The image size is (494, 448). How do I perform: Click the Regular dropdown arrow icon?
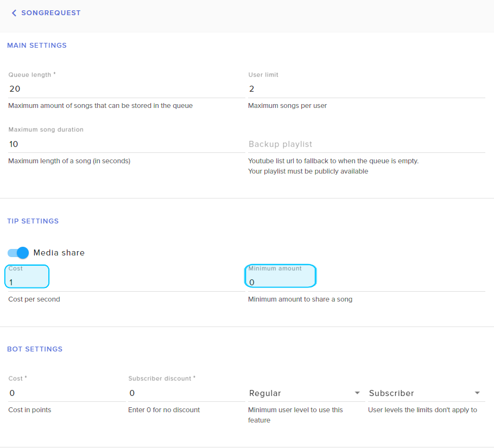357,393
